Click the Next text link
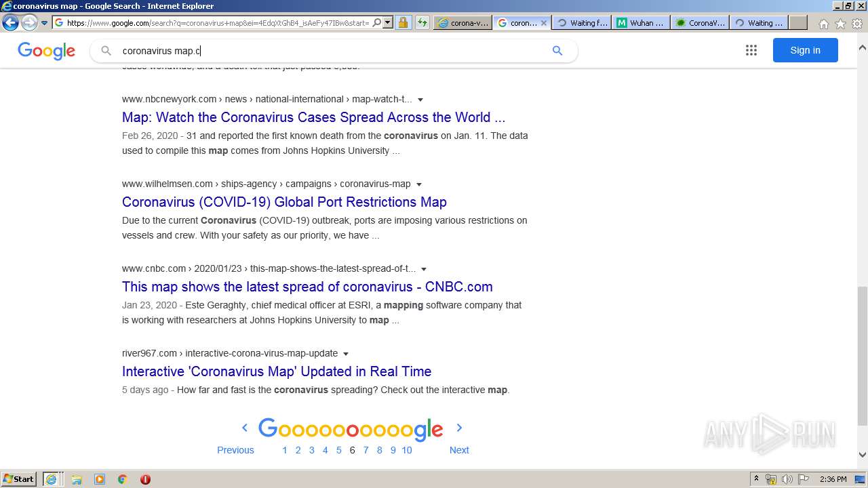This screenshot has width=868, height=488. point(459,450)
